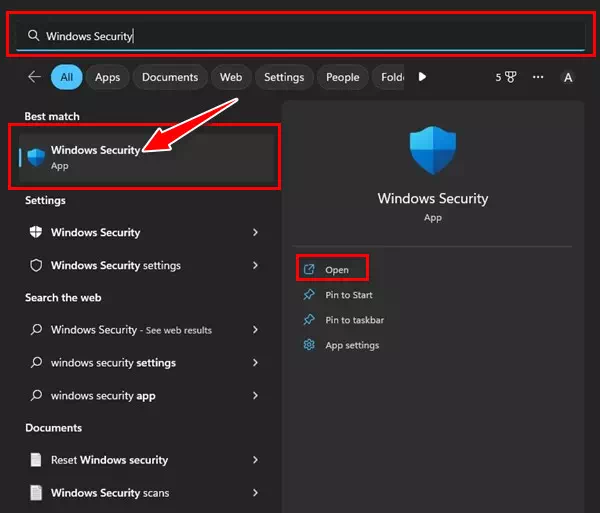Expand chevron for Reset Windows security
Image resolution: width=600 pixels, height=513 pixels.
coord(255,459)
